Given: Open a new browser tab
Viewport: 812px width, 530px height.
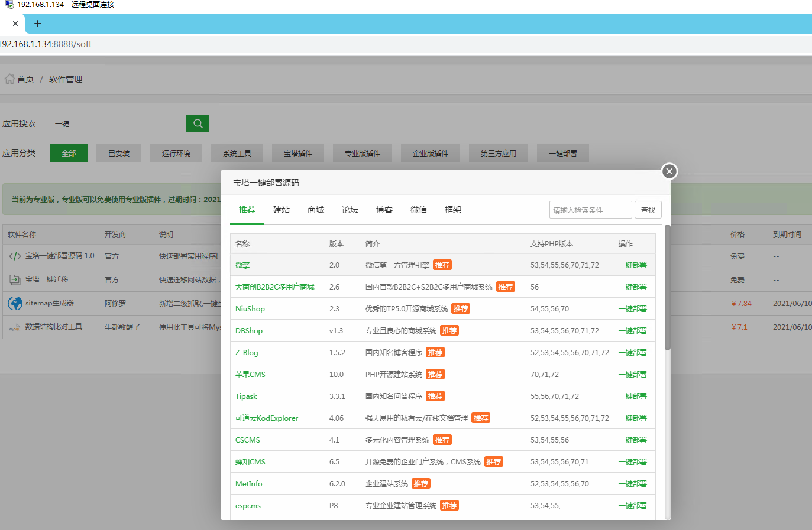Looking at the screenshot, I should [38, 24].
